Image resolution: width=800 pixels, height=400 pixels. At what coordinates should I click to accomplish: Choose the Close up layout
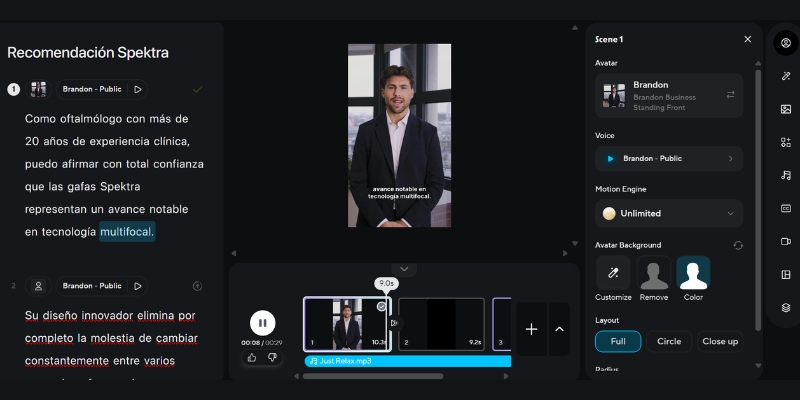point(720,341)
